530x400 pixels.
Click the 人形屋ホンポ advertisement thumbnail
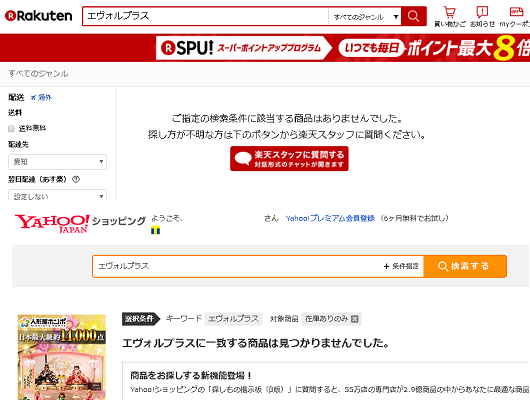point(62,357)
